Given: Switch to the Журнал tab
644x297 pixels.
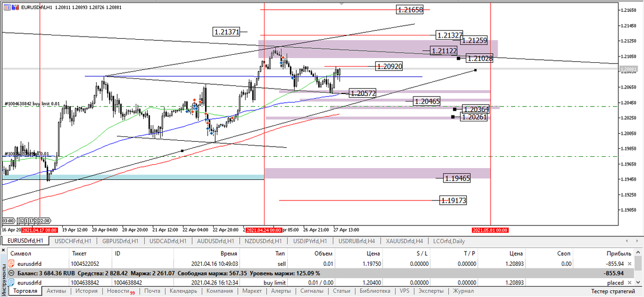Looking at the screenshot, I should point(464,291).
